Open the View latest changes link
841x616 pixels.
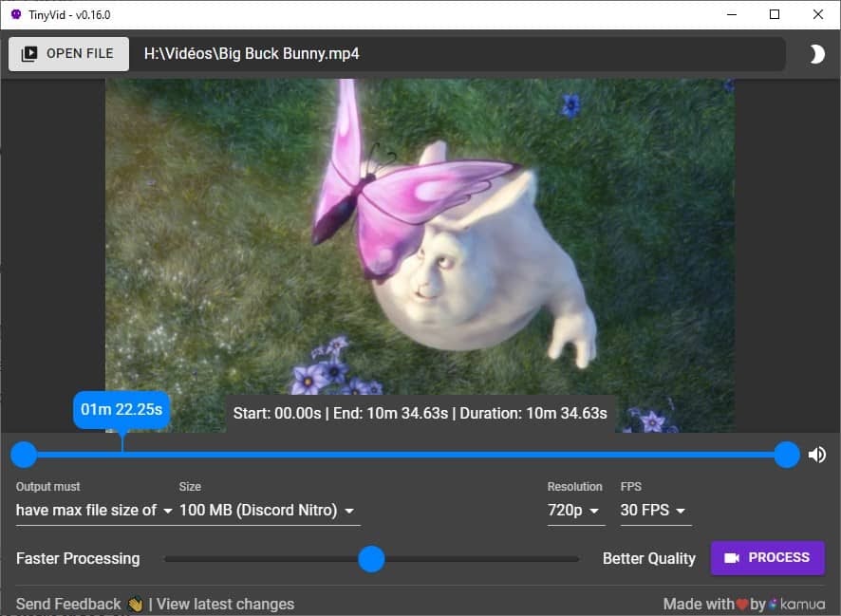point(225,604)
